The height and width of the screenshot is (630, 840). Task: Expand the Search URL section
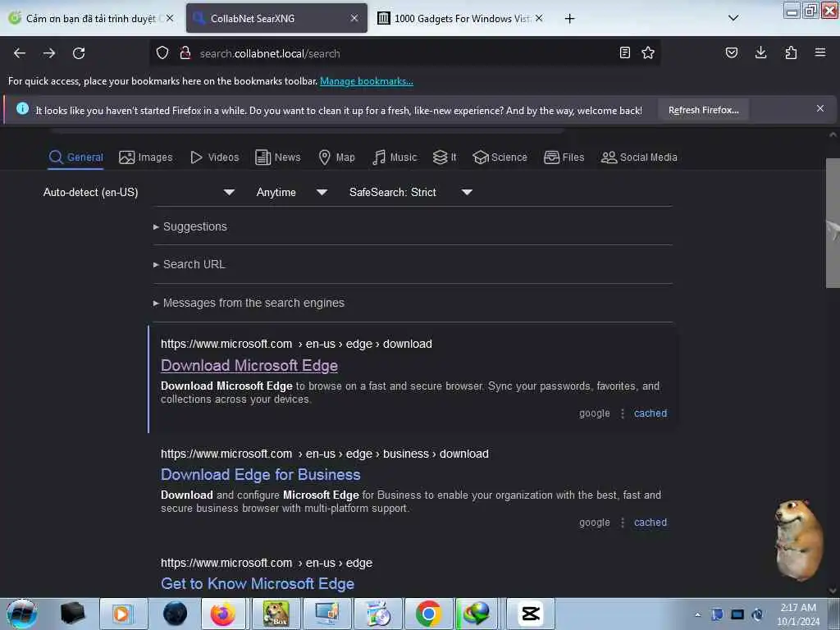[189, 265]
